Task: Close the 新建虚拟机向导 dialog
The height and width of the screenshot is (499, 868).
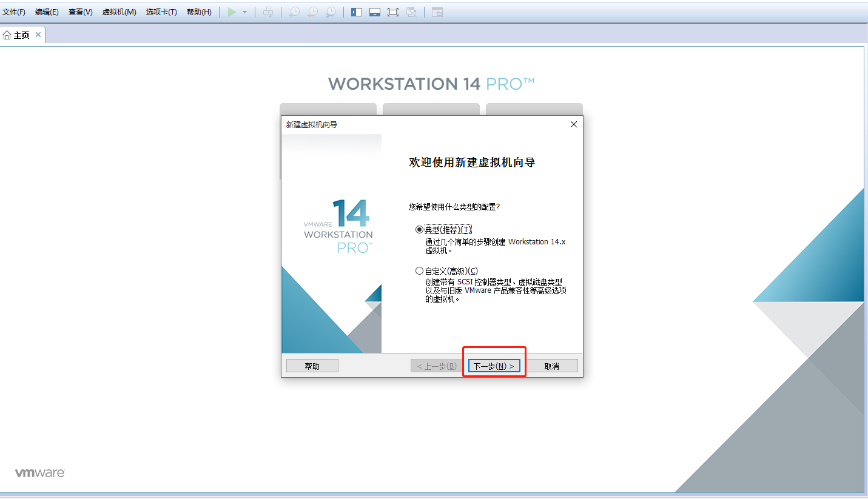Action: (574, 124)
